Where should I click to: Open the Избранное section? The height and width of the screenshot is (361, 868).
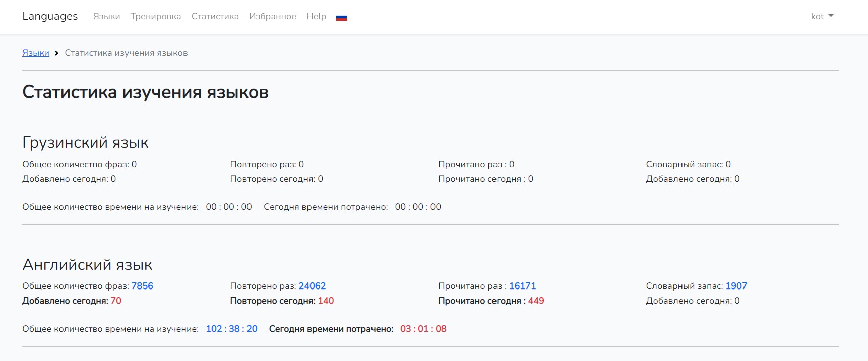pos(272,16)
